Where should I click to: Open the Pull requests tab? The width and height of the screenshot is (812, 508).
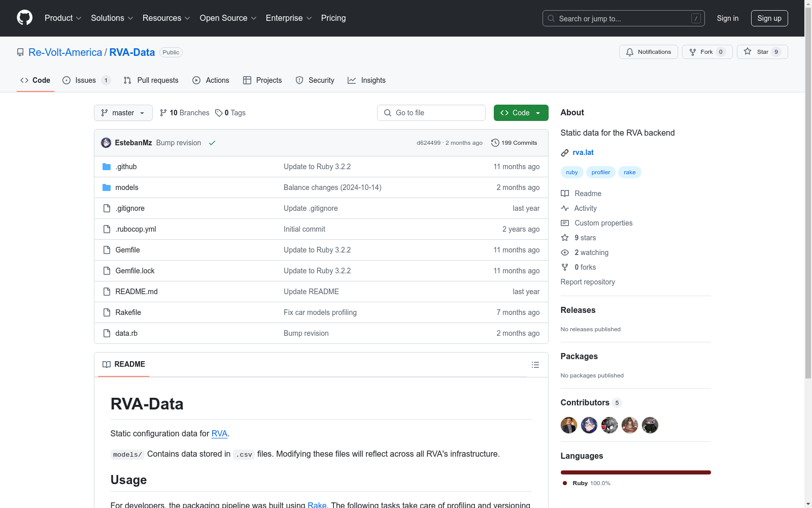coord(151,80)
